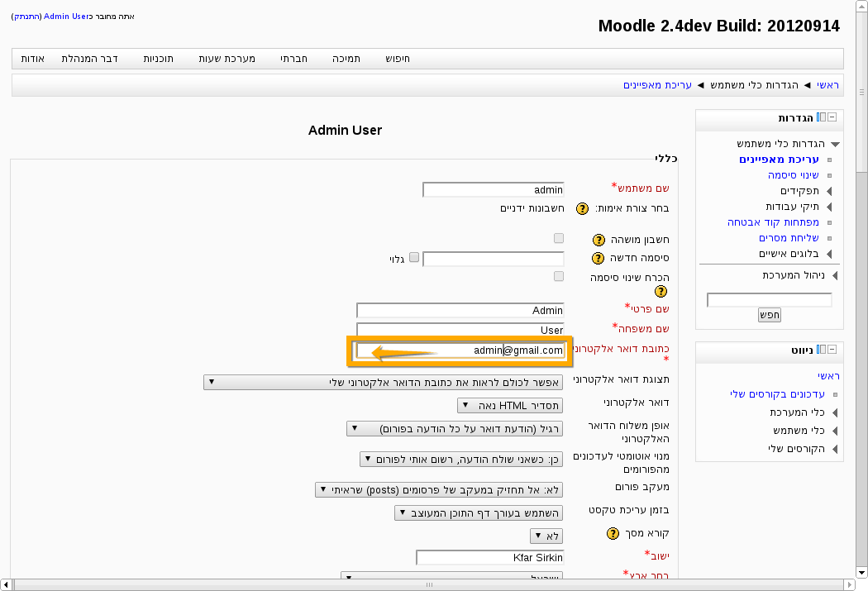Screen dimensions: 868x591
Task: Open help icon below הכרח שינוי סיסמה
Action: click(661, 292)
